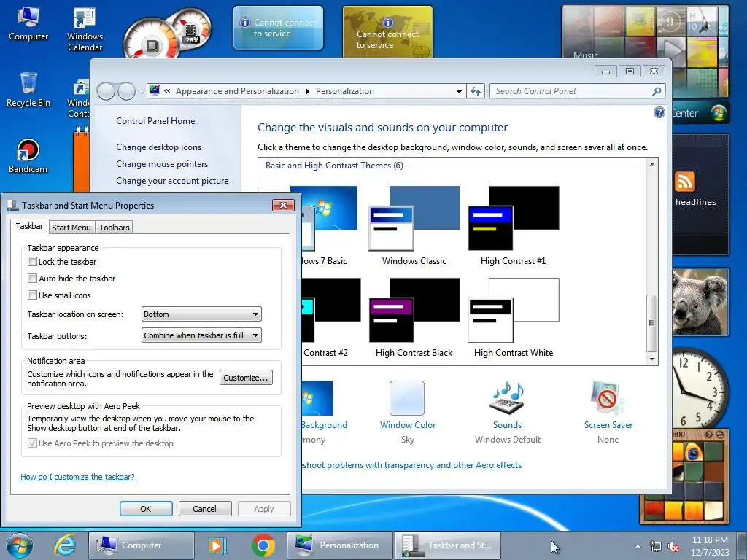
Task: Go back in Personalization window
Action: [106, 91]
